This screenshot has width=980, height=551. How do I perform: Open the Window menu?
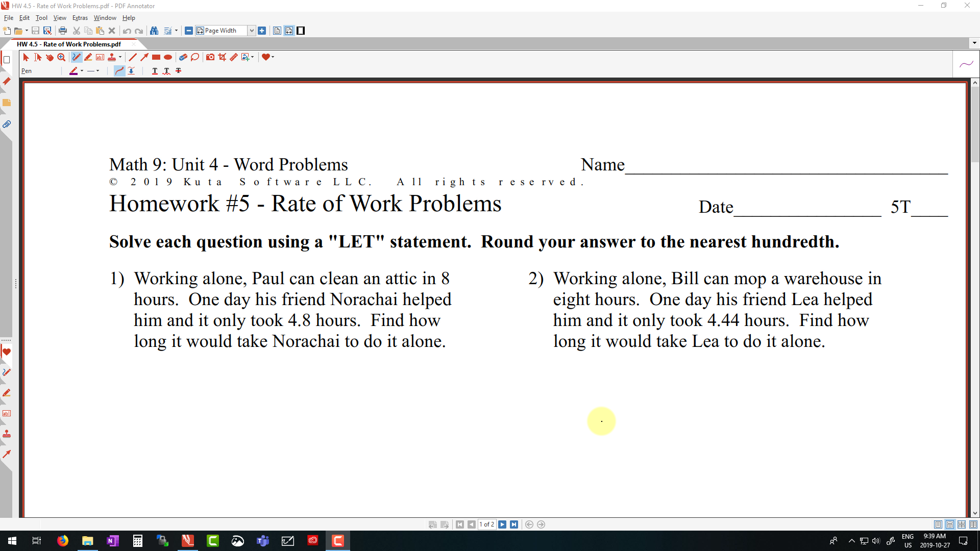105,18
